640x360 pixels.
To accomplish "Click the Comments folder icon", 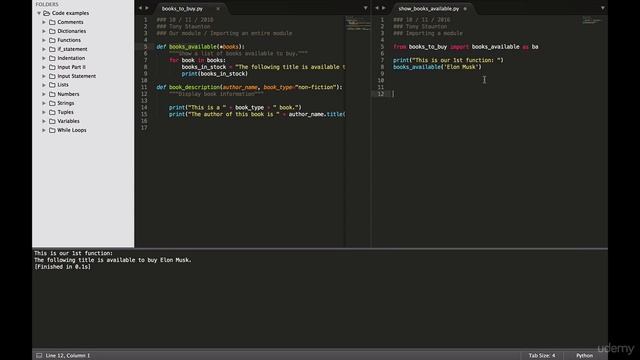I will tap(52, 22).
